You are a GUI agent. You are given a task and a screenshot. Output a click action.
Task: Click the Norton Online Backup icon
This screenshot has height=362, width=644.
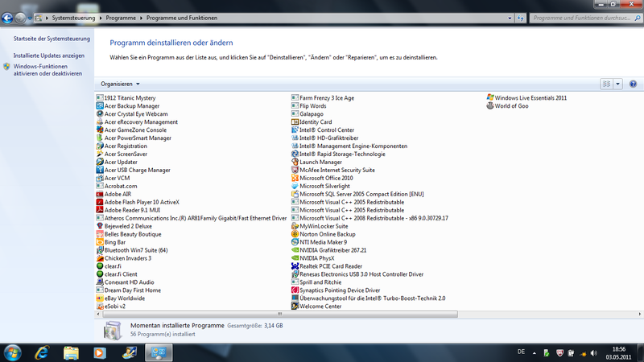coord(295,234)
